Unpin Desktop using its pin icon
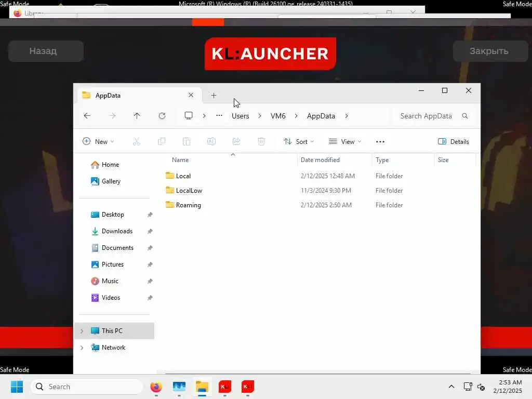This screenshot has height=399, width=532. click(x=150, y=215)
